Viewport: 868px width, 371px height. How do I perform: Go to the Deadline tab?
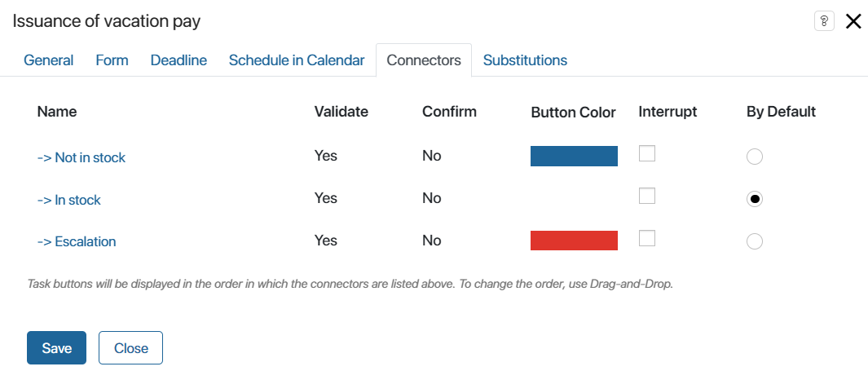point(178,60)
